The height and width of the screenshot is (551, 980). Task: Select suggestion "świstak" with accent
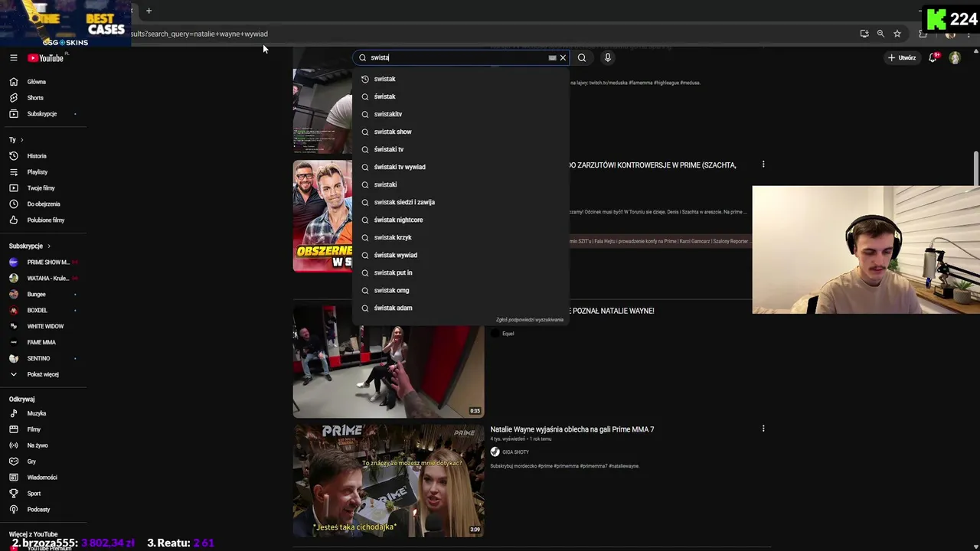pos(461,96)
